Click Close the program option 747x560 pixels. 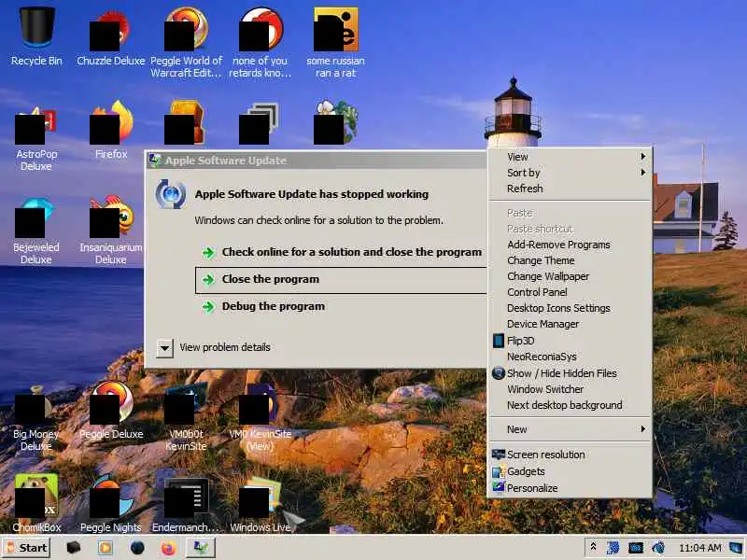(x=341, y=279)
